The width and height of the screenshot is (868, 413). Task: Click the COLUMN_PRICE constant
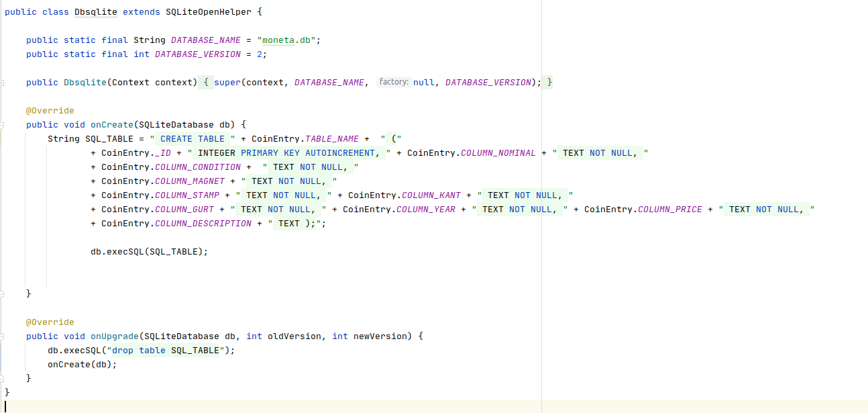[x=670, y=210]
